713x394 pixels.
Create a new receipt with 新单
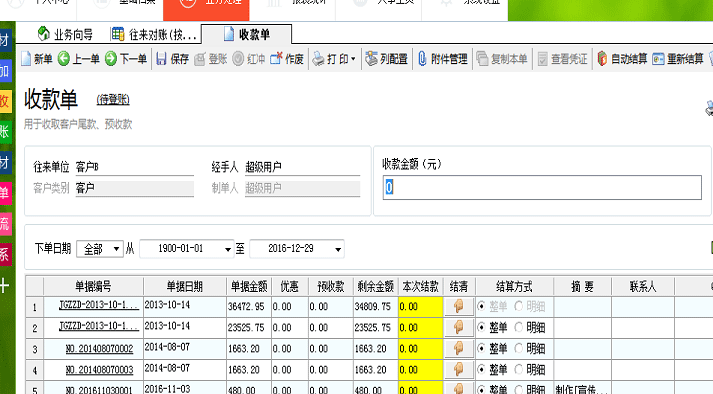[x=37, y=59]
